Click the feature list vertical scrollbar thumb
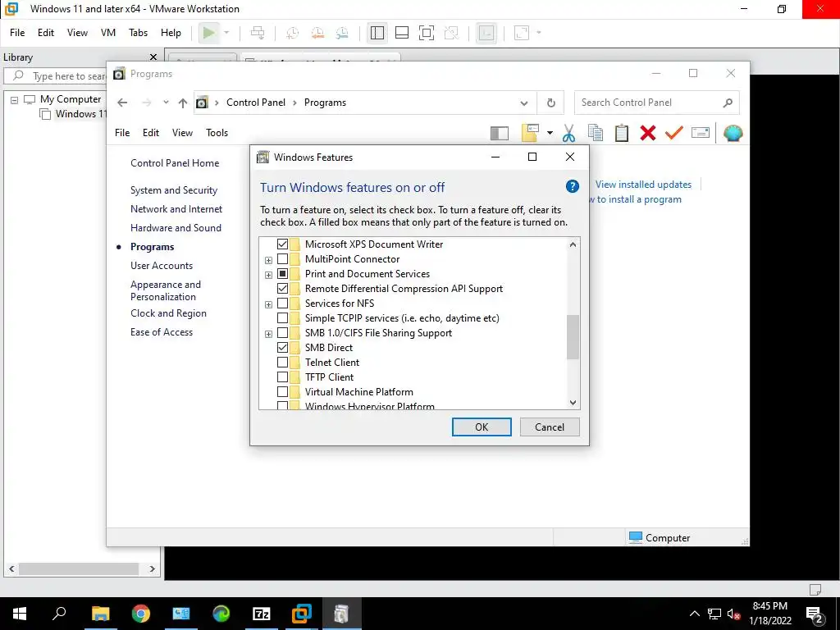This screenshot has width=840, height=630. (573, 337)
